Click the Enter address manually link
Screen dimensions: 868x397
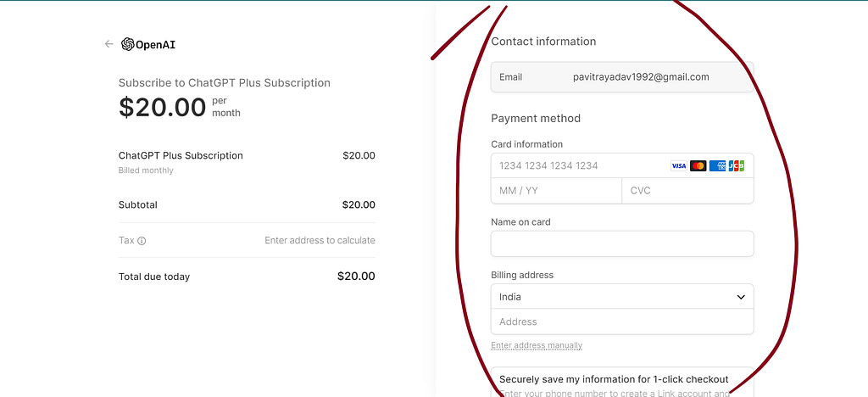[537, 345]
